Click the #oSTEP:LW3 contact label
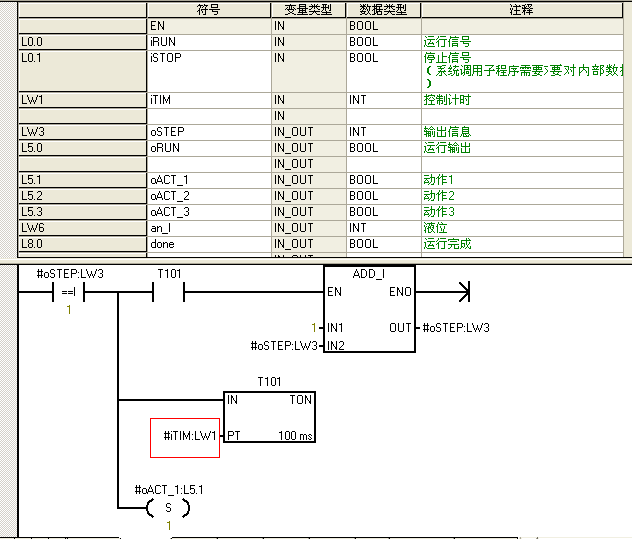 (70, 274)
